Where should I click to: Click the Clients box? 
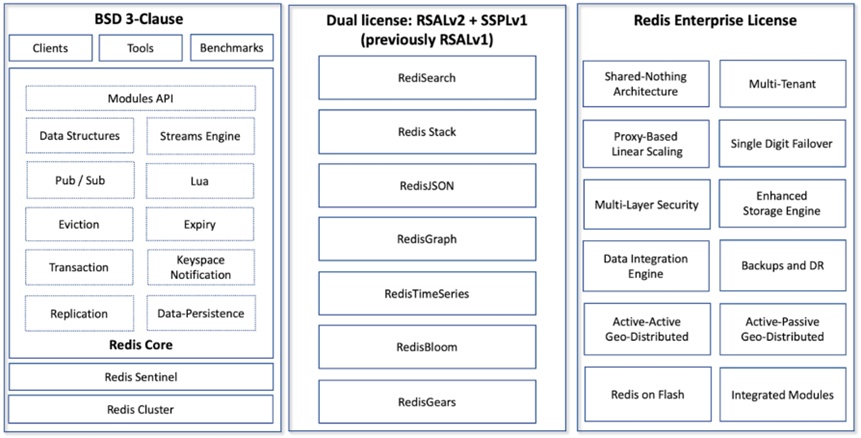pos(51,48)
